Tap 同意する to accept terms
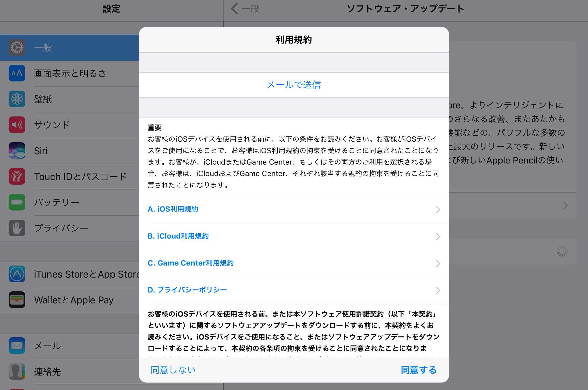 click(x=419, y=370)
